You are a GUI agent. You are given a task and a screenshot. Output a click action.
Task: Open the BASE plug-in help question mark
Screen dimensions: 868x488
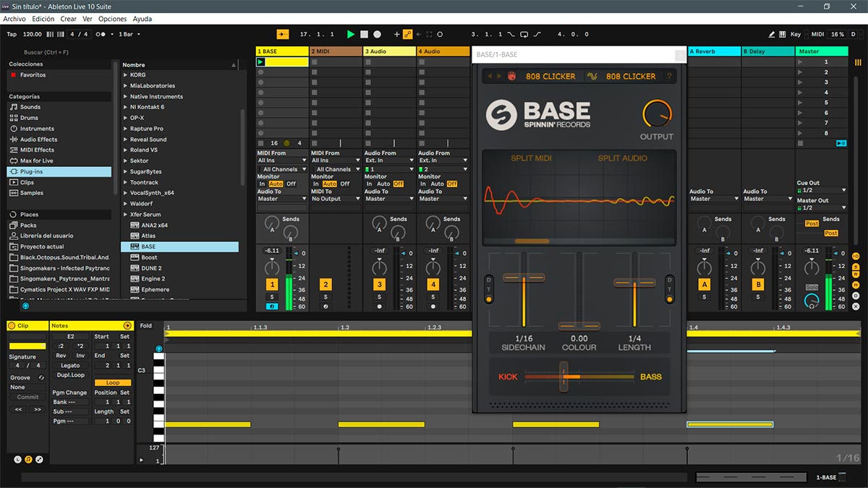669,76
